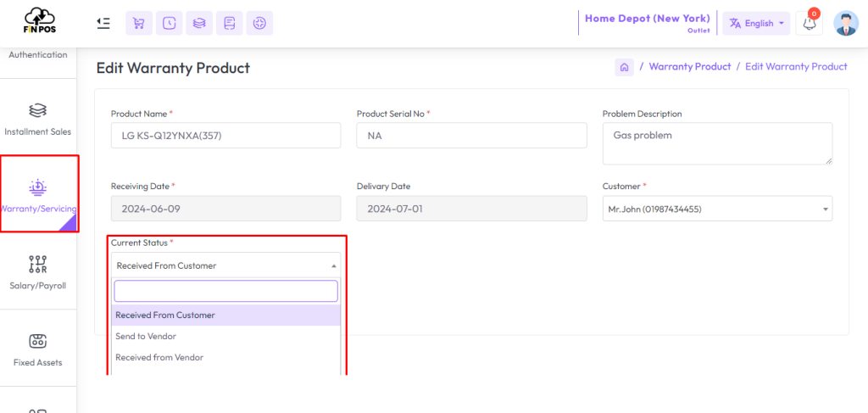
Task: Click Edit Warranty Product breadcrumb link
Action: 796,66
